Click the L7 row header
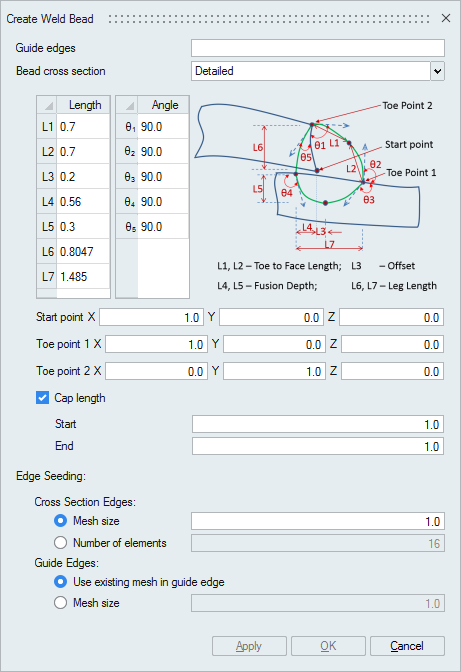This screenshot has height=672, width=461. [47, 276]
